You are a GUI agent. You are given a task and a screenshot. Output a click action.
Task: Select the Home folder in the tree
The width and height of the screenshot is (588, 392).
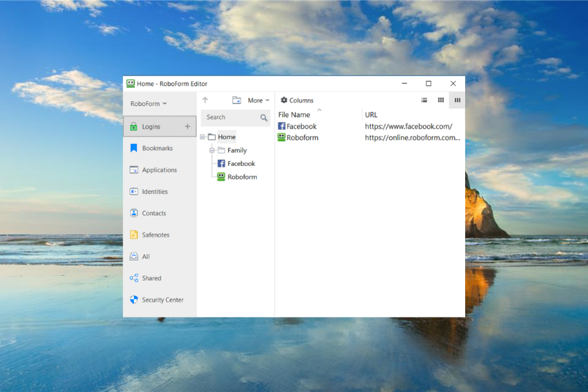[x=227, y=137]
